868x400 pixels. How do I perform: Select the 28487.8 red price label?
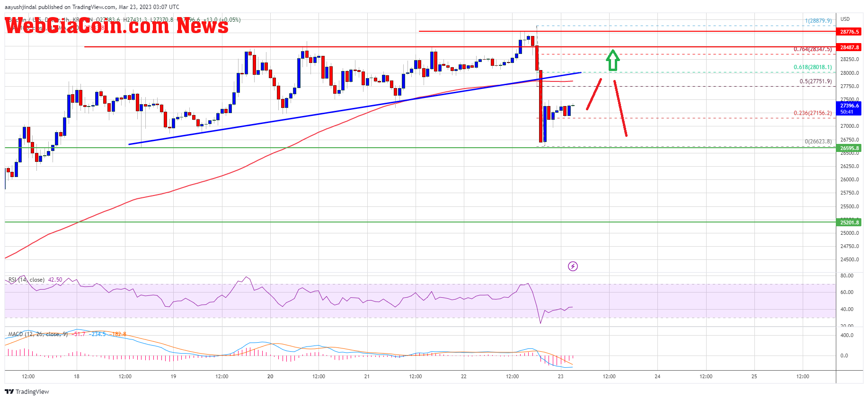(850, 47)
